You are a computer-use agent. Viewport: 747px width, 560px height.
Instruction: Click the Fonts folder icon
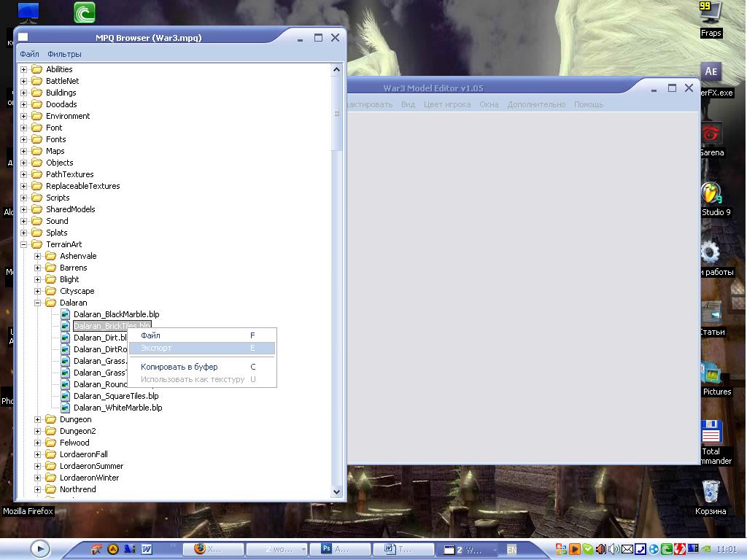point(36,139)
